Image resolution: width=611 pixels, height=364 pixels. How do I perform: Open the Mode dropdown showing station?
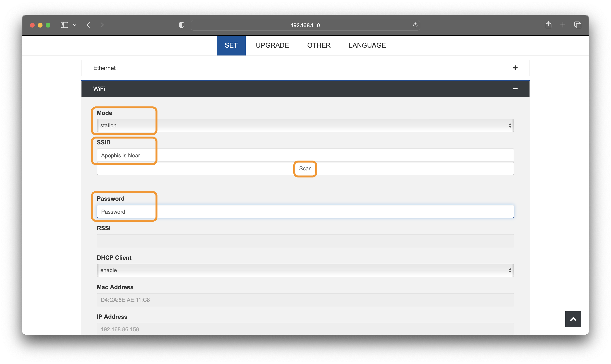tap(305, 126)
